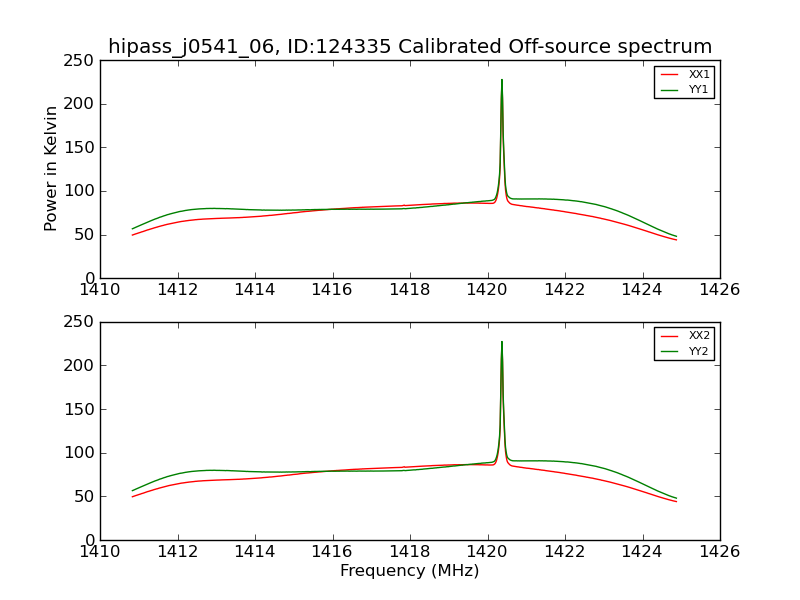Click the 1412 tick label under the XX1/YY1 plot
800x600 pixels.
[178, 290]
